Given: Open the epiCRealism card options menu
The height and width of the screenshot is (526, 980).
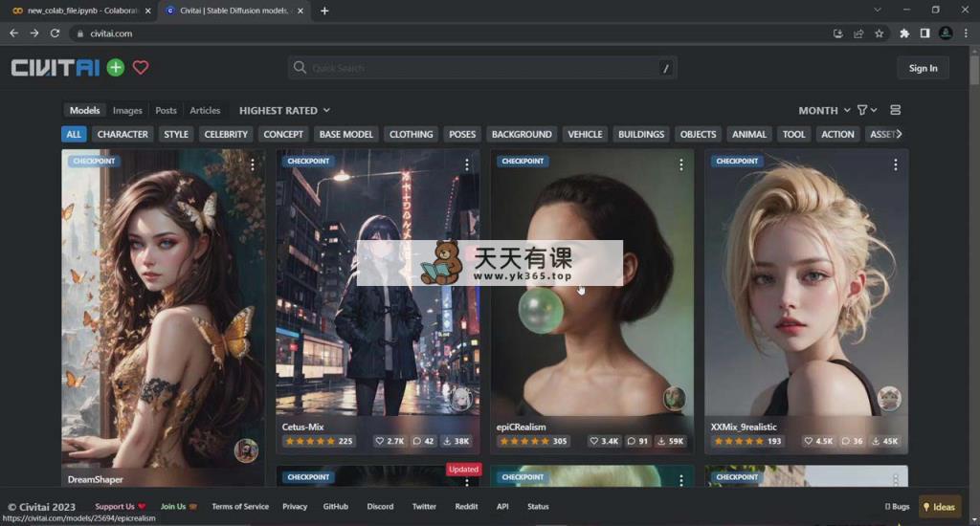Looking at the screenshot, I should click(681, 164).
